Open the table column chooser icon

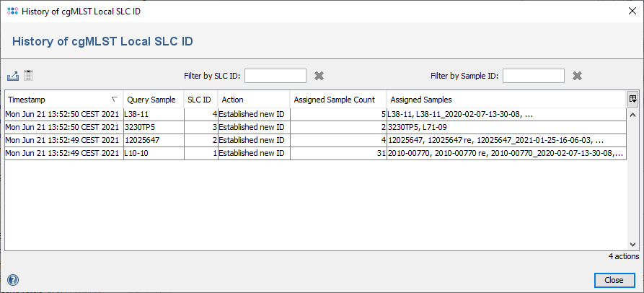pyautogui.click(x=632, y=99)
